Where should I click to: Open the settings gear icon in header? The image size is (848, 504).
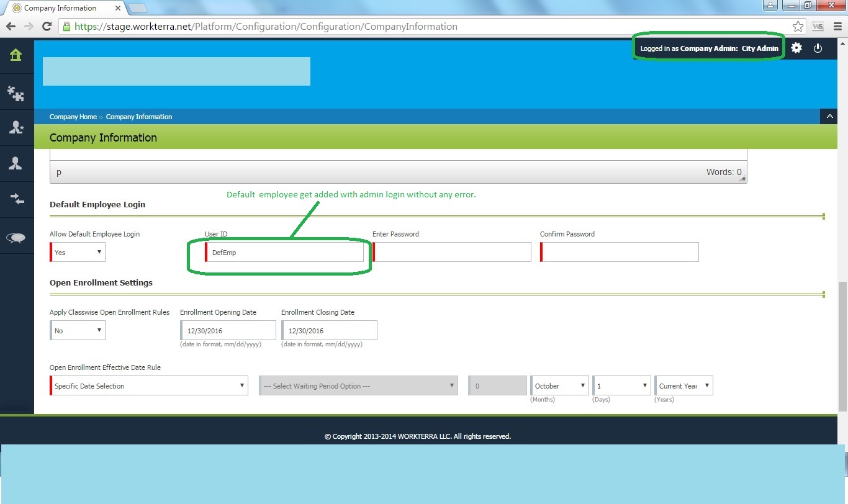pyautogui.click(x=796, y=48)
